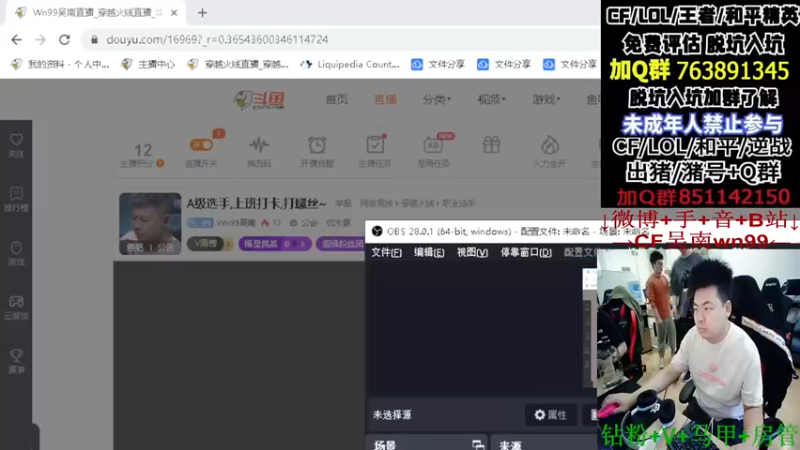800x450 pixels.
Task: Open the AD calendar task icon
Action: pyautogui.click(x=433, y=145)
